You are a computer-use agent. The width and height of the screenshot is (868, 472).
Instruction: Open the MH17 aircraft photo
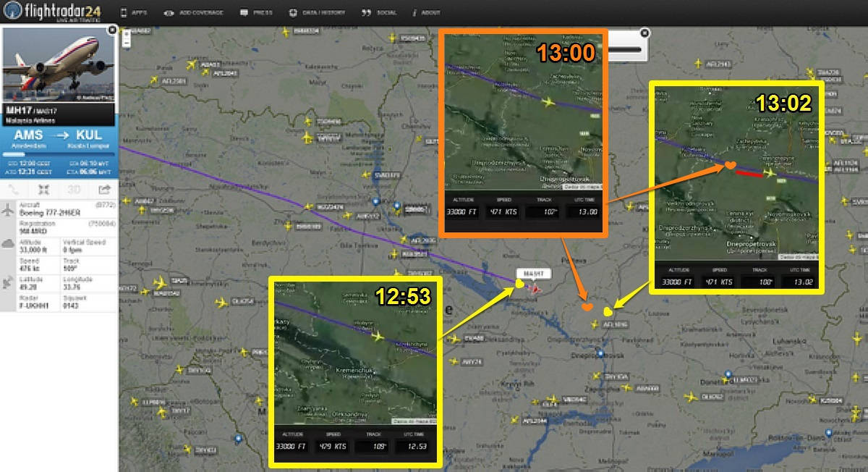pos(59,65)
